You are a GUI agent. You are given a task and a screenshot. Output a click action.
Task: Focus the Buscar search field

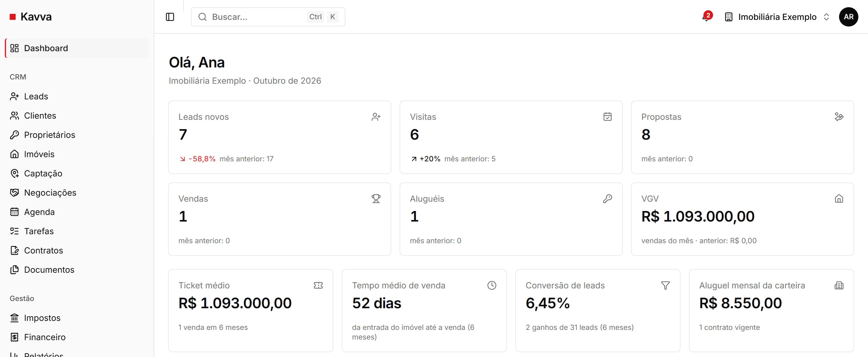(x=268, y=17)
